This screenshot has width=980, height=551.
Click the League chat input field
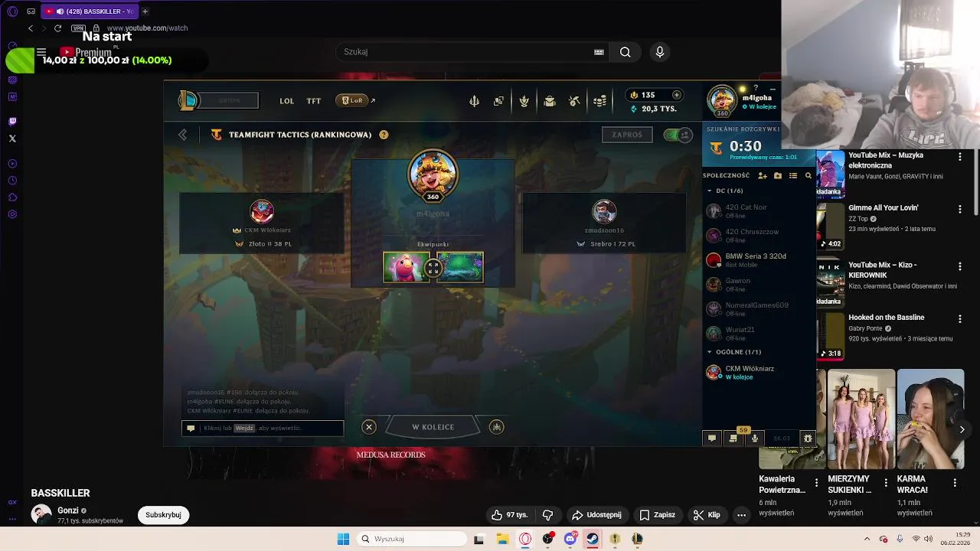click(x=263, y=429)
